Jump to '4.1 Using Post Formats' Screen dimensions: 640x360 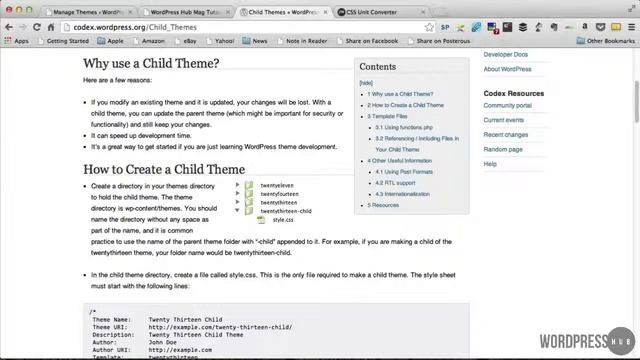pos(404,172)
